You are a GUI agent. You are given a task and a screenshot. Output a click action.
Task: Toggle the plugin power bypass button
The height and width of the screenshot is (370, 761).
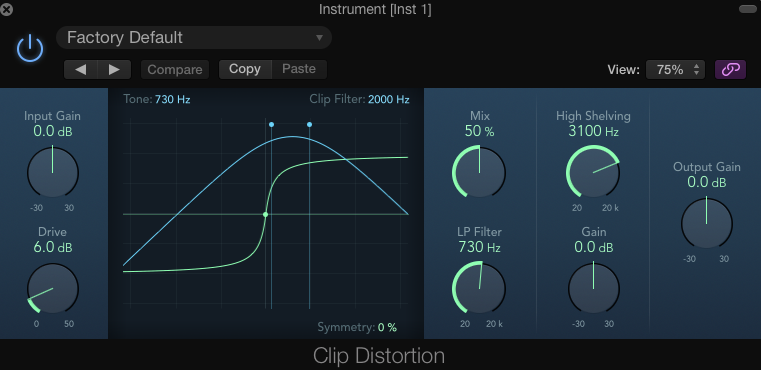coord(30,49)
